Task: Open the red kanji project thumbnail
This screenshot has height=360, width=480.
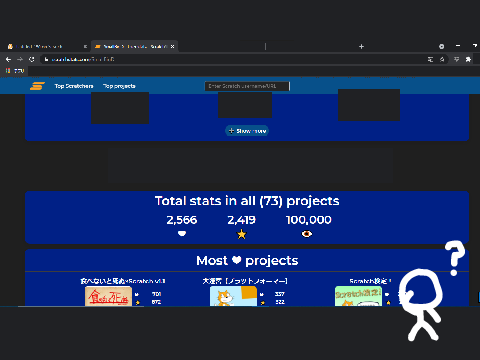Action: pos(108,296)
